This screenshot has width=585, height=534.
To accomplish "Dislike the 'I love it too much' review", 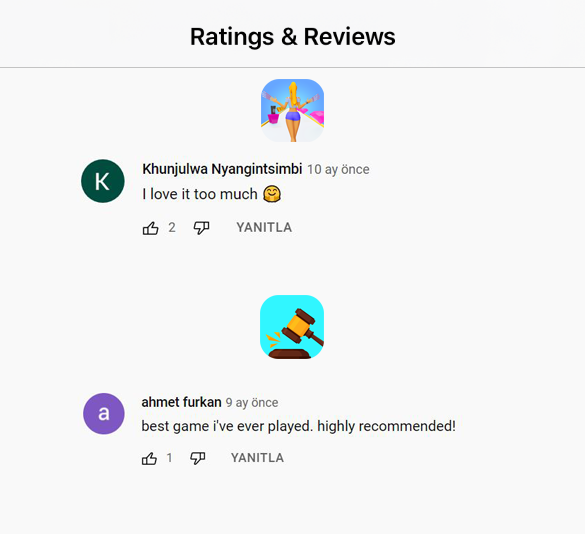I will coord(201,228).
